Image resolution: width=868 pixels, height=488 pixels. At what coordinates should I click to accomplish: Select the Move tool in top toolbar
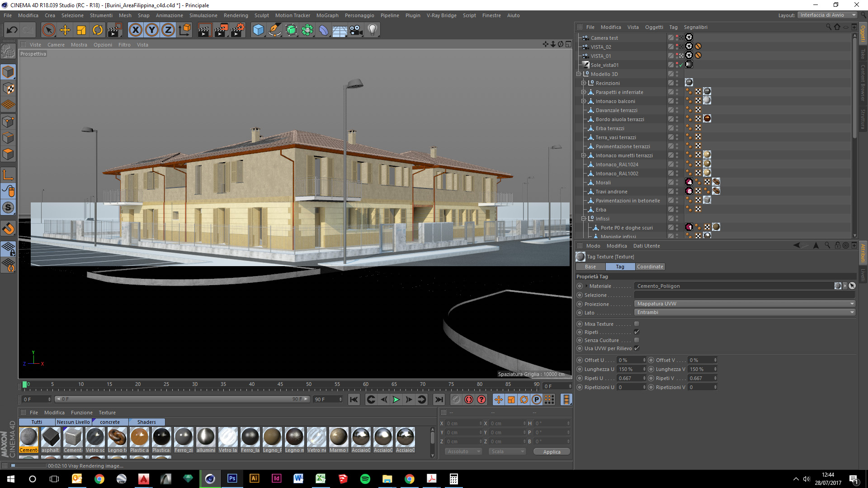pyautogui.click(x=65, y=30)
